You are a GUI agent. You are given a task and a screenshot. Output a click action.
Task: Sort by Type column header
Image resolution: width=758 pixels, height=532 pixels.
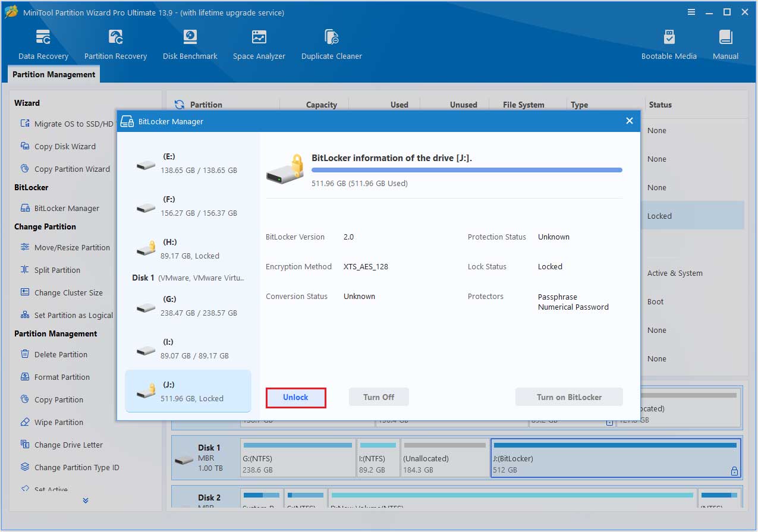(x=579, y=105)
